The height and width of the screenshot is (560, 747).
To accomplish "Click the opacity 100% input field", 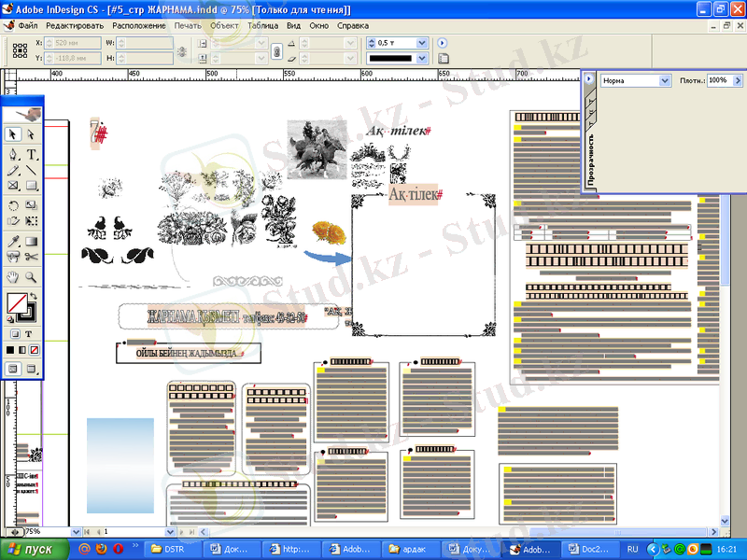I will 717,81.
